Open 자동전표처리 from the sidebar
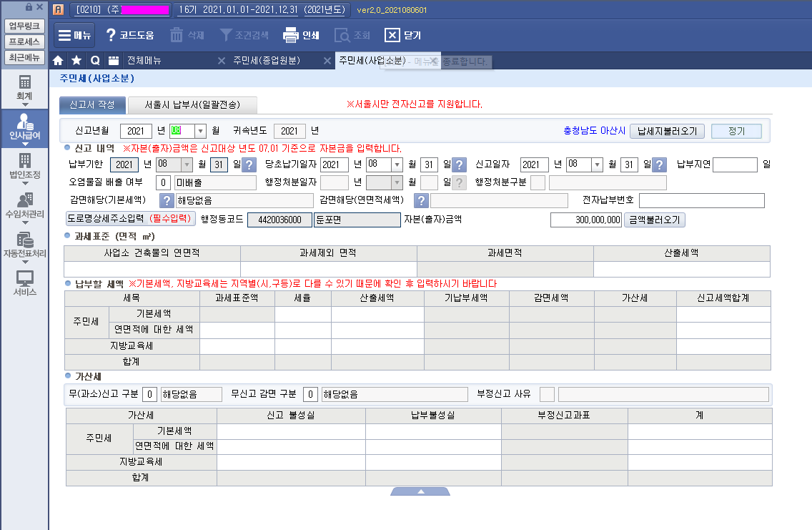The width and height of the screenshot is (812, 530). 24,245
